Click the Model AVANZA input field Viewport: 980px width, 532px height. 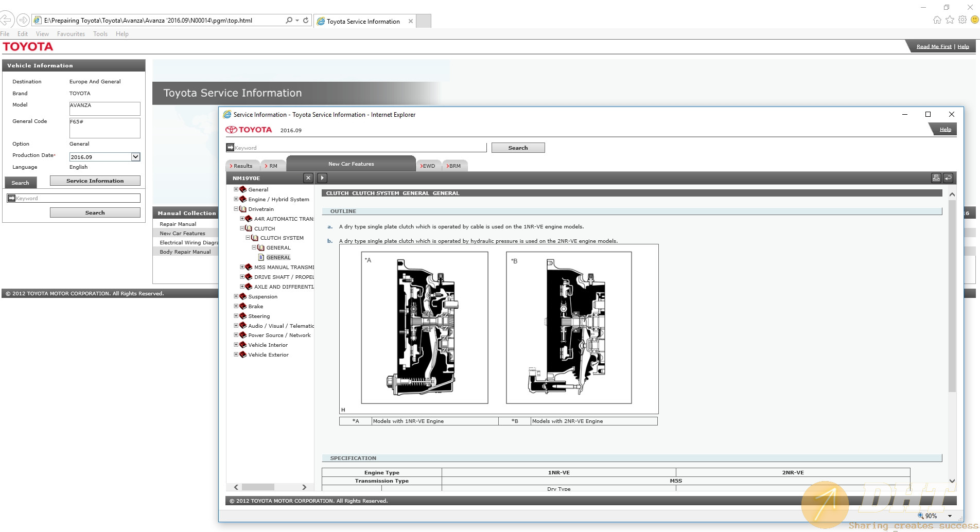[105, 109]
